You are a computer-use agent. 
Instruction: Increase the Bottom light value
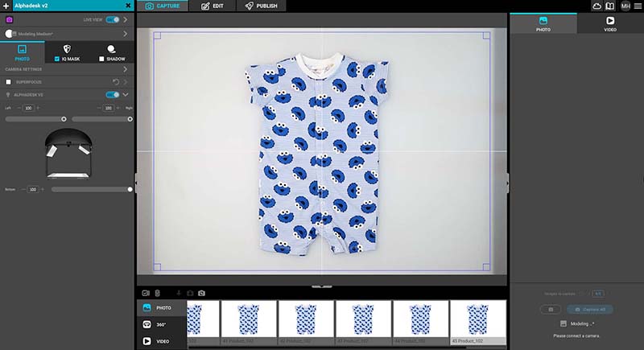click(x=43, y=190)
